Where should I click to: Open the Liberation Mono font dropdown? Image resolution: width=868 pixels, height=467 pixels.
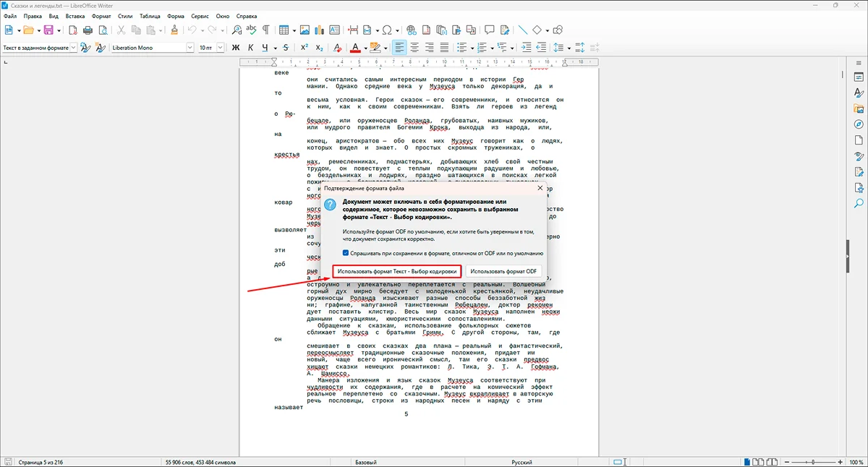click(x=190, y=48)
